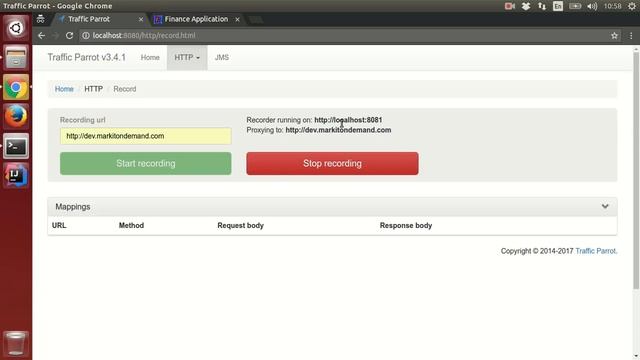Open the Trash dock icon
640x360 pixels.
(x=16, y=344)
